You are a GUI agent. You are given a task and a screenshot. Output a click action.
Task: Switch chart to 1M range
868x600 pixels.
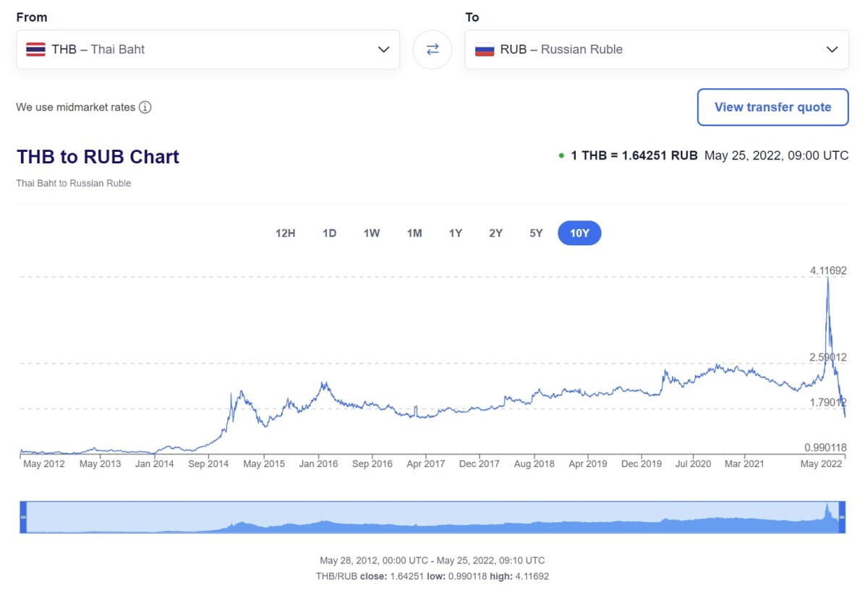pyautogui.click(x=414, y=233)
